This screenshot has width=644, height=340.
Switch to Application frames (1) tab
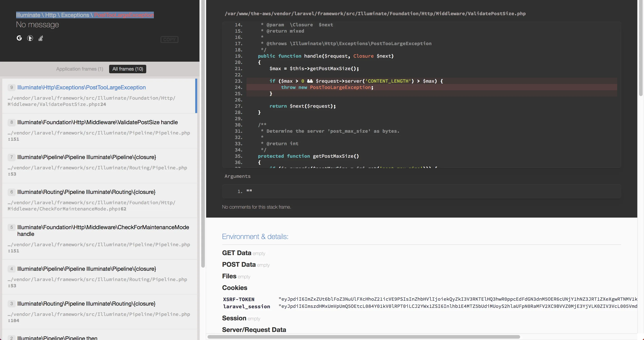80,69
